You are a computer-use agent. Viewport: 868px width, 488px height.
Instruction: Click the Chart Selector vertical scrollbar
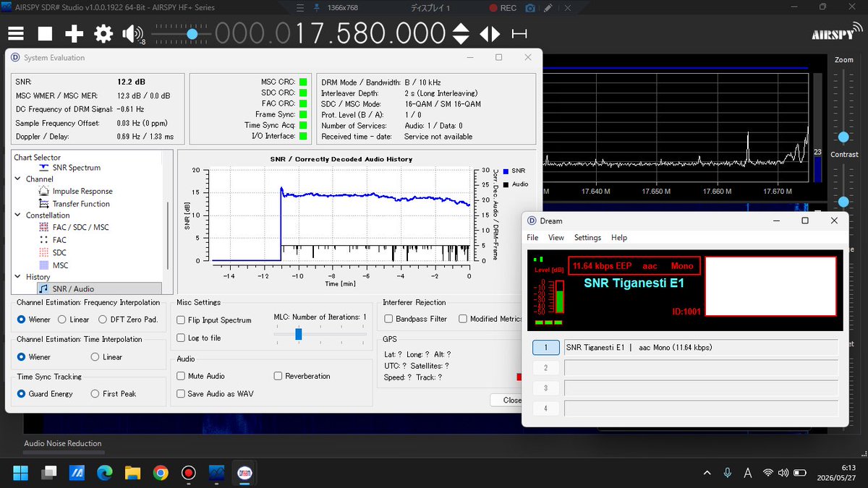168,235
